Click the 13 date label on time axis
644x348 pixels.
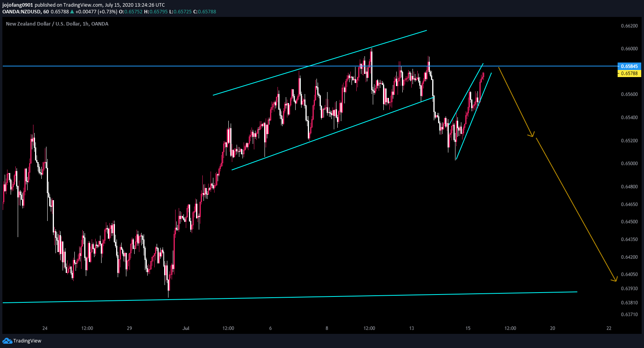[x=411, y=328]
